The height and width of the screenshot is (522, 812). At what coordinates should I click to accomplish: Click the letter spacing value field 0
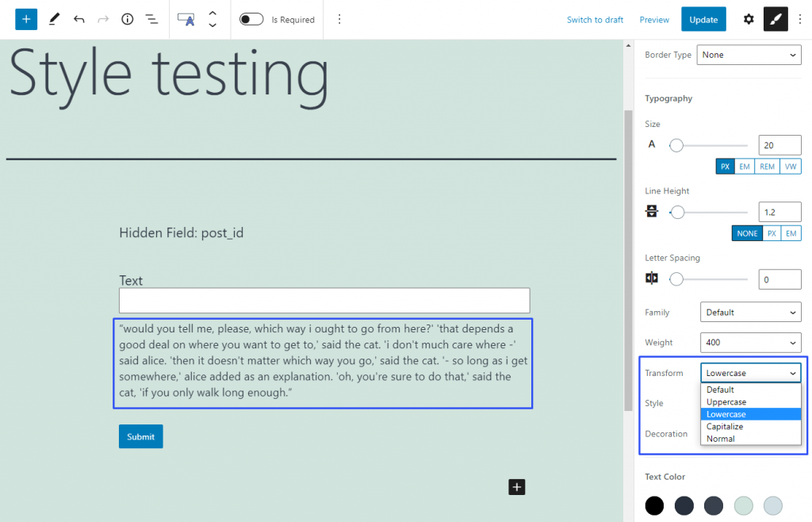pyautogui.click(x=779, y=279)
